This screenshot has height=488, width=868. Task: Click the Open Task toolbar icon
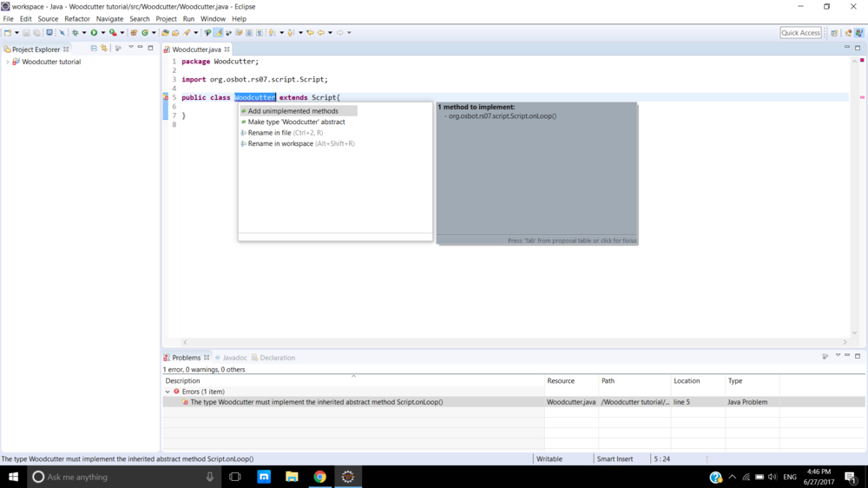(175, 33)
